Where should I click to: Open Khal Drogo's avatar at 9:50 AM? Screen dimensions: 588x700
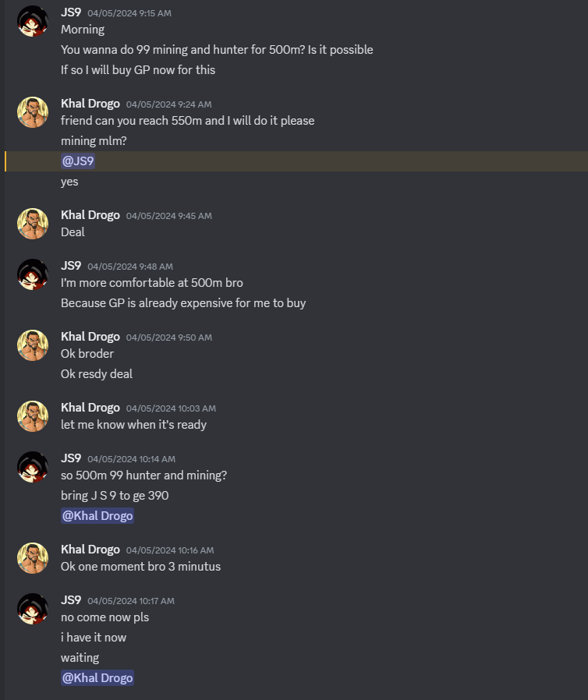click(x=33, y=345)
